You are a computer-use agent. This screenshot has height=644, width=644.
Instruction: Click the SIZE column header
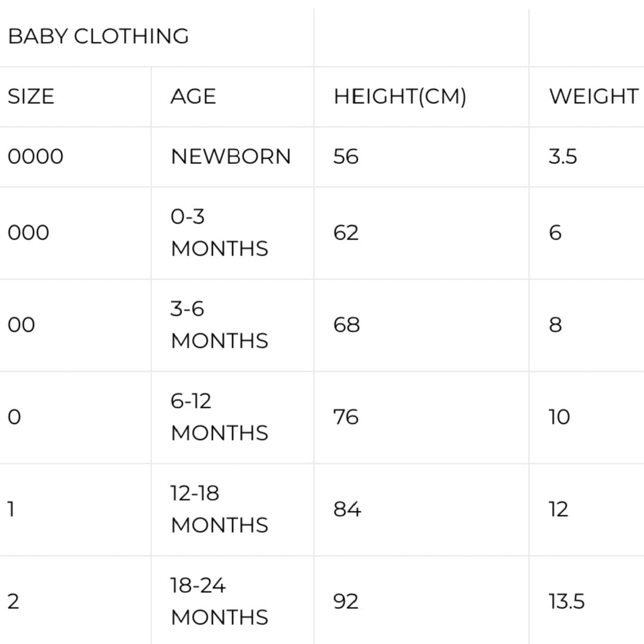(31, 97)
